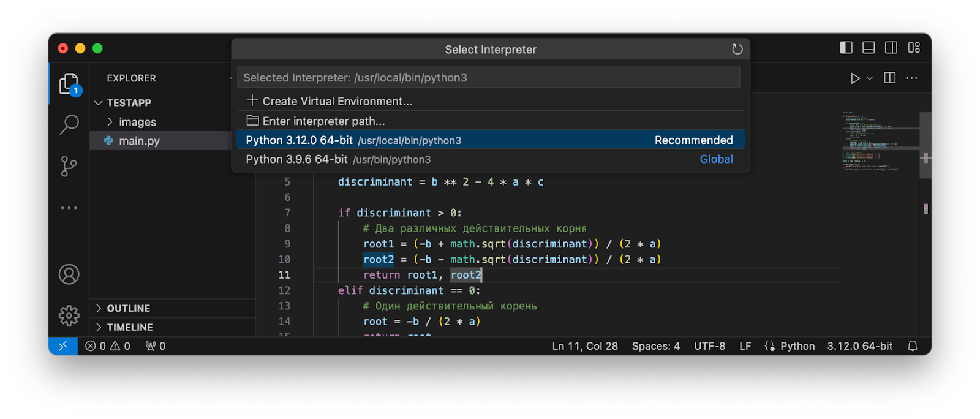Toggle the bottom panel layout icon
The image size is (980, 419).
(869, 48)
